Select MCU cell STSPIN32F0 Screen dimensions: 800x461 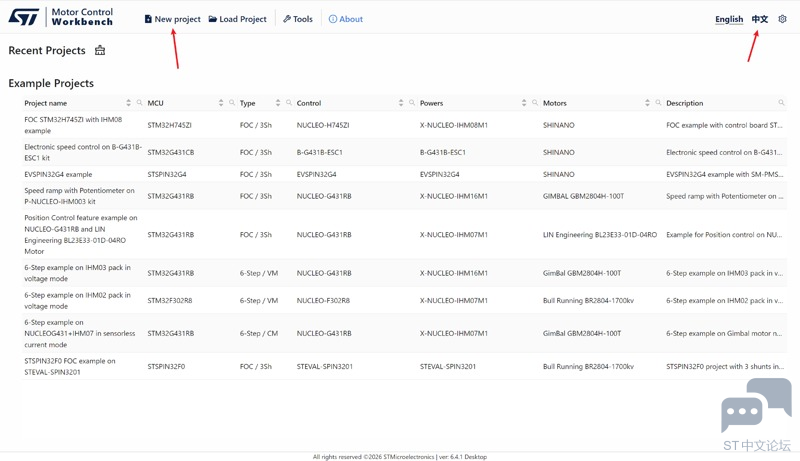pyautogui.click(x=166, y=366)
